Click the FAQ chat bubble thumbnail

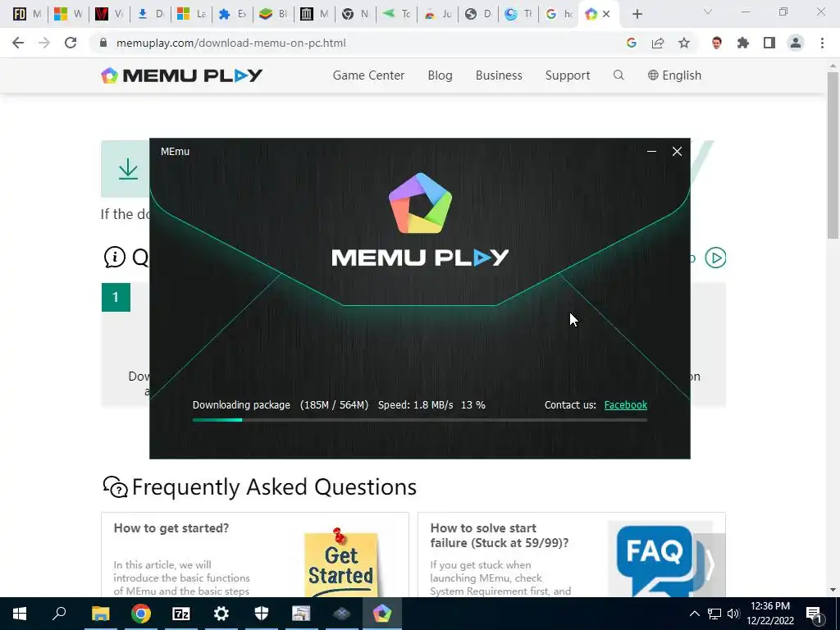(659, 559)
